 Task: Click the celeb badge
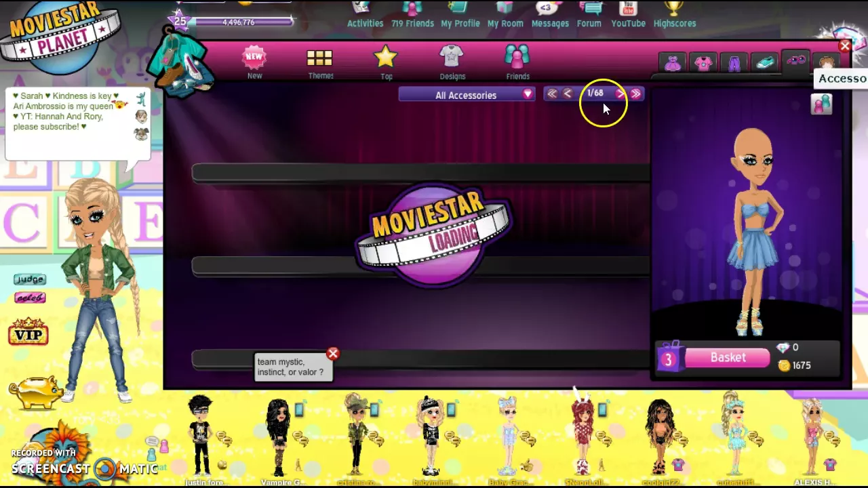tap(30, 298)
